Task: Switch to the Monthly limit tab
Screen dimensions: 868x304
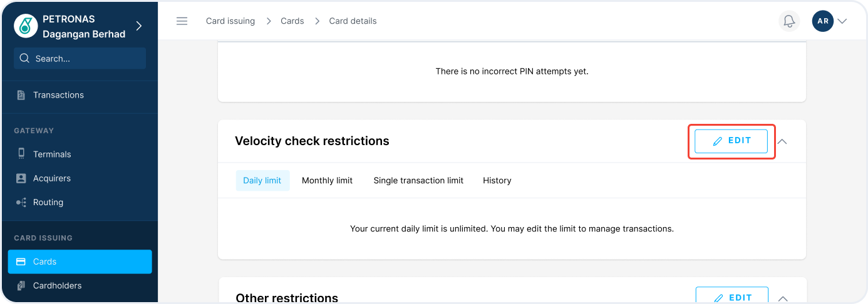Action: (x=327, y=181)
